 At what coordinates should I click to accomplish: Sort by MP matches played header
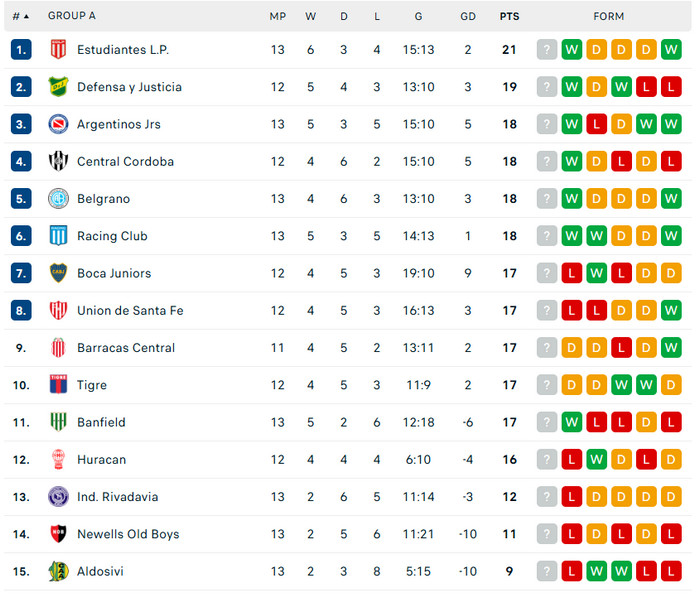[x=277, y=16]
